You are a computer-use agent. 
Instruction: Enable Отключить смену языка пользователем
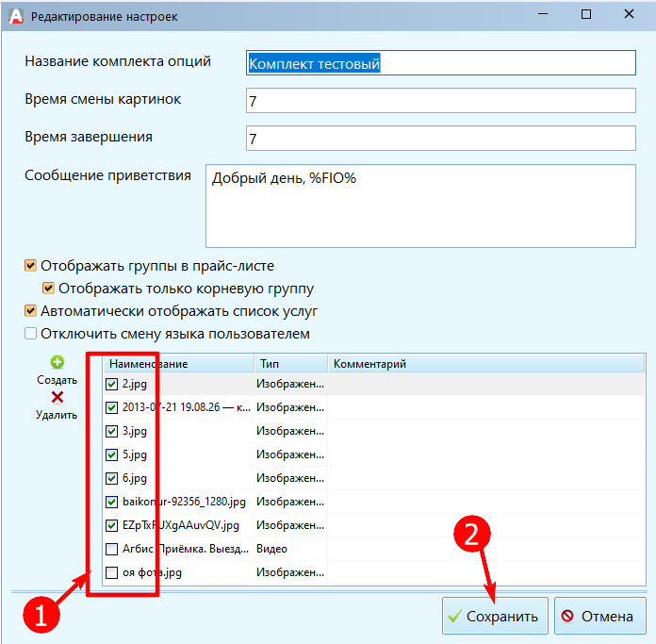pyautogui.click(x=30, y=334)
